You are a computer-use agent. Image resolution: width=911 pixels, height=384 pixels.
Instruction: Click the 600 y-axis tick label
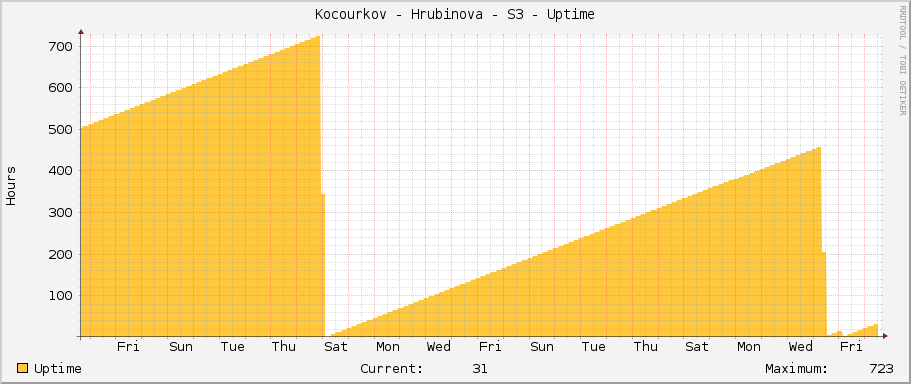coord(60,88)
